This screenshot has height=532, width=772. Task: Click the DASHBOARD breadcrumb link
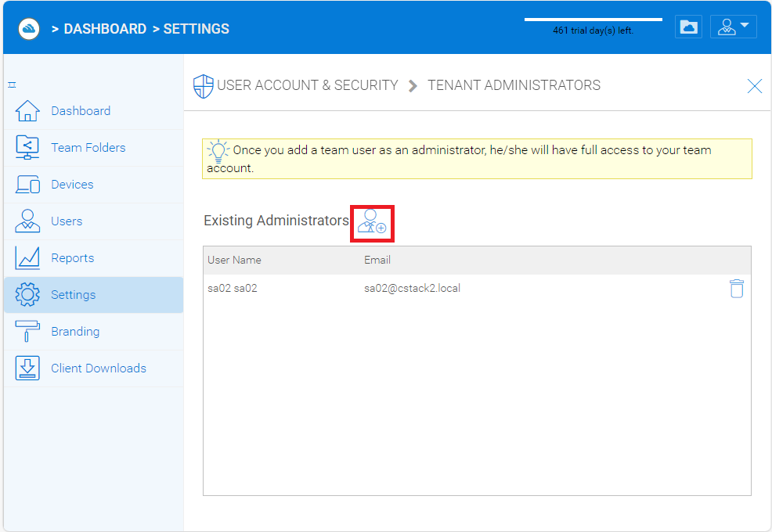click(104, 29)
